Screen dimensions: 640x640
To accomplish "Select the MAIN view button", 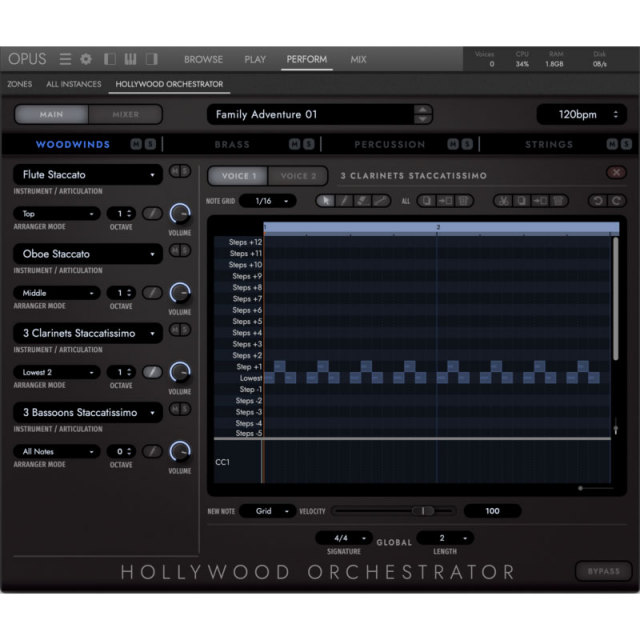I will pos(51,114).
